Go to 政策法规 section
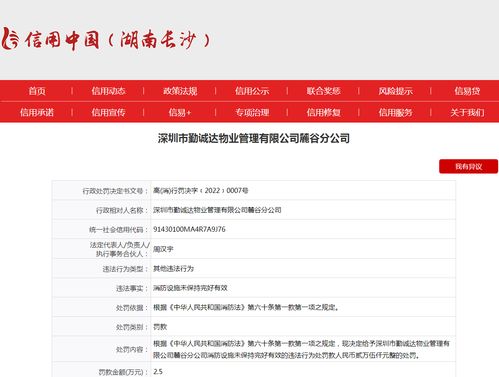The image size is (499, 377). pyautogui.click(x=180, y=91)
